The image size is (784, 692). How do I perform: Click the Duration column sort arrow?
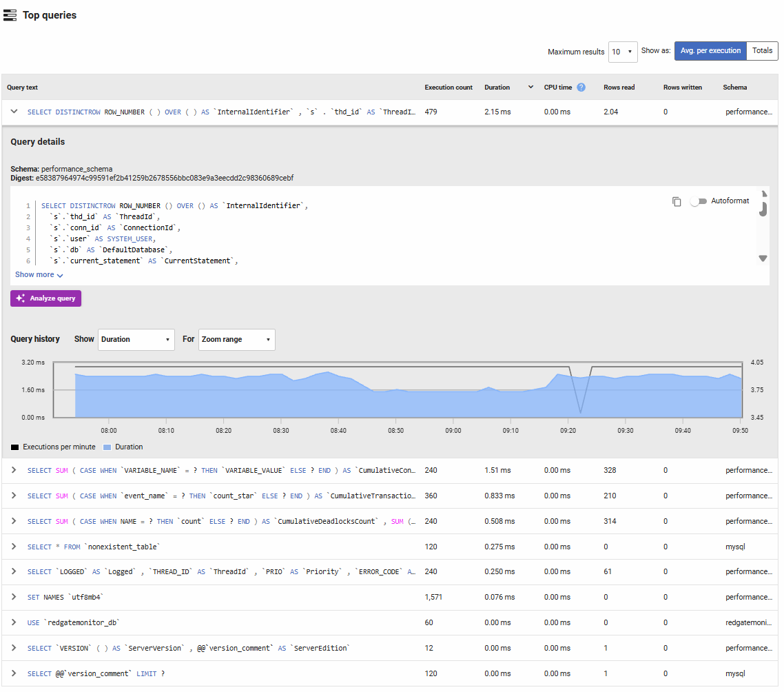pyautogui.click(x=530, y=88)
